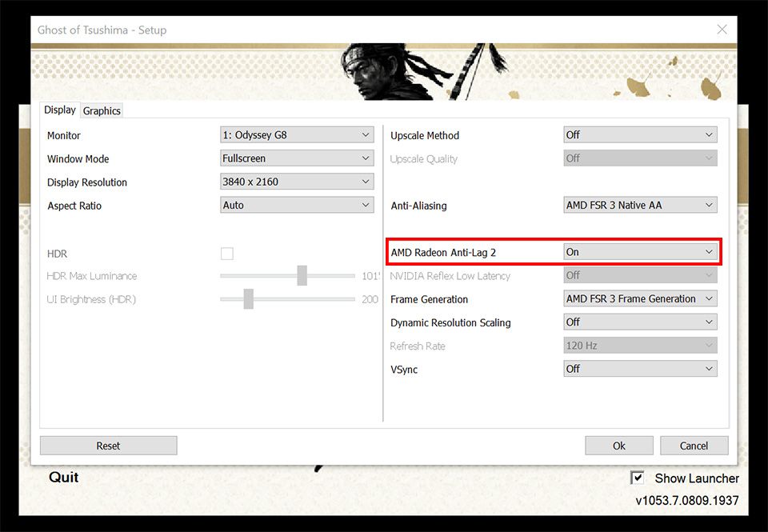This screenshot has height=532, width=768.
Task: Open the Display Resolution selector
Action: 297,181
